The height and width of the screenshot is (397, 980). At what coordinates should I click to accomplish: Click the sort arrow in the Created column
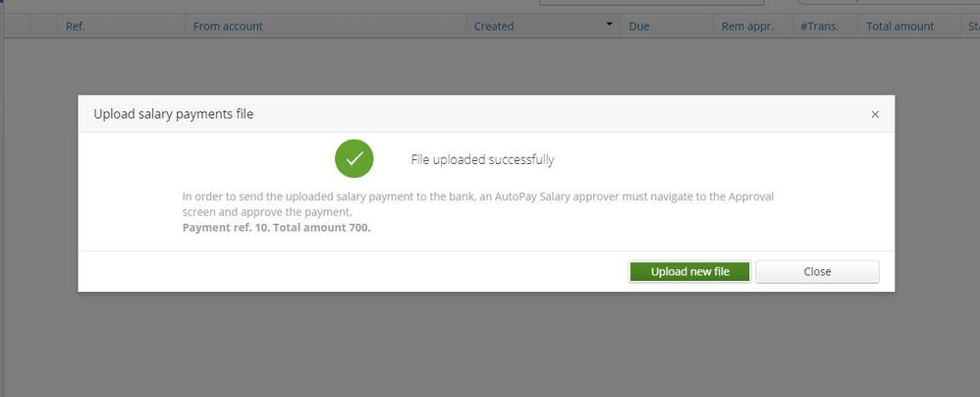[610, 24]
